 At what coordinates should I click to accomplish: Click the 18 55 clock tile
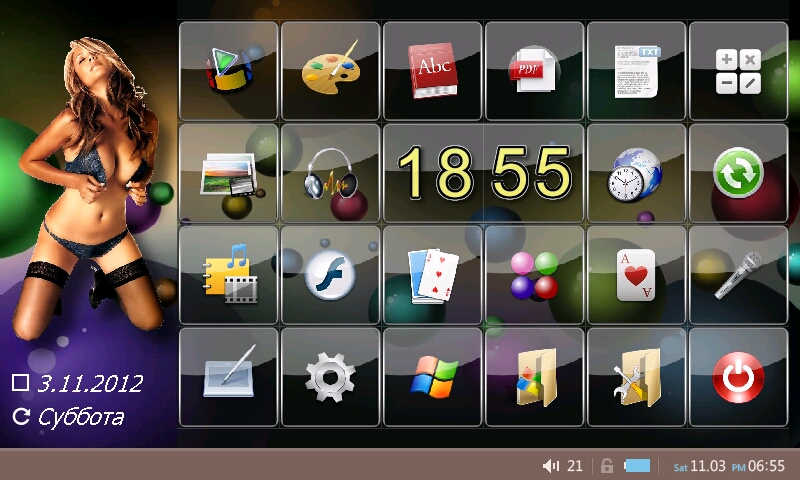483,173
